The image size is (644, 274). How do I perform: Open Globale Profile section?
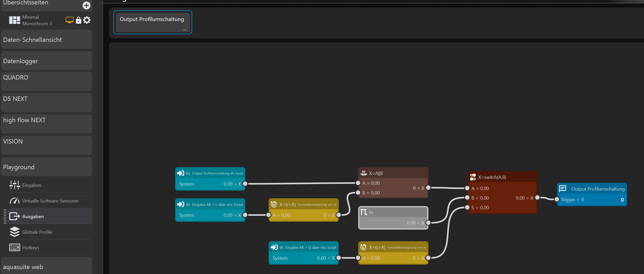click(x=37, y=232)
